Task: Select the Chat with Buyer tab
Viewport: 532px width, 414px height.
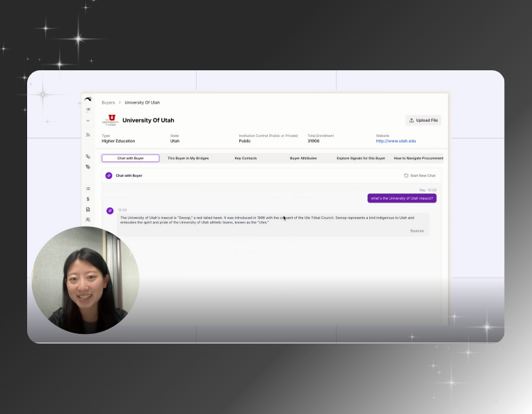Action: click(x=131, y=158)
